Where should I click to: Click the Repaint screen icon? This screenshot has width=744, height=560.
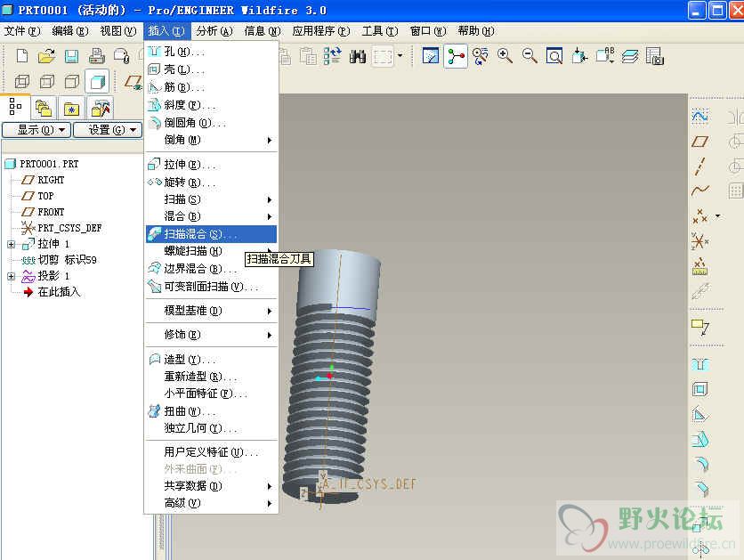pyautogui.click(x=431, y=56)
